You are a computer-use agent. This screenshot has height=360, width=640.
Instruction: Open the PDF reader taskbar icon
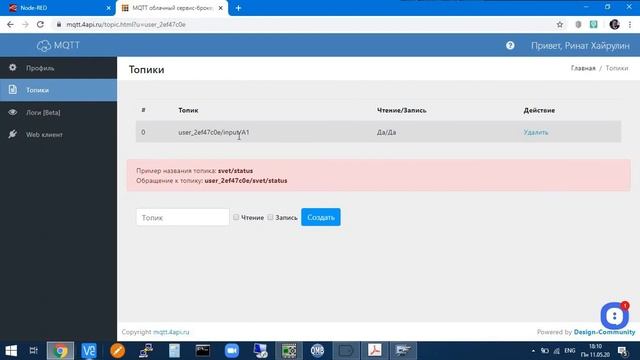coord(374,351)
